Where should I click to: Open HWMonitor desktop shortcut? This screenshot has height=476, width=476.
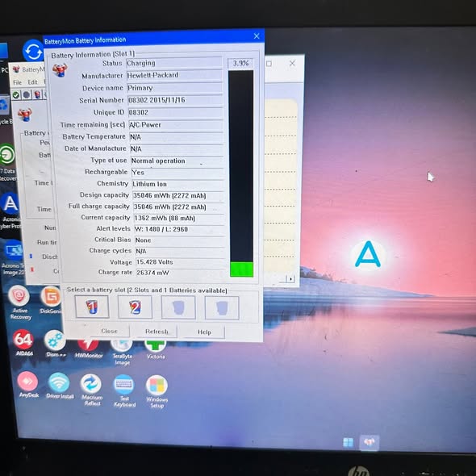pos(89,349)
